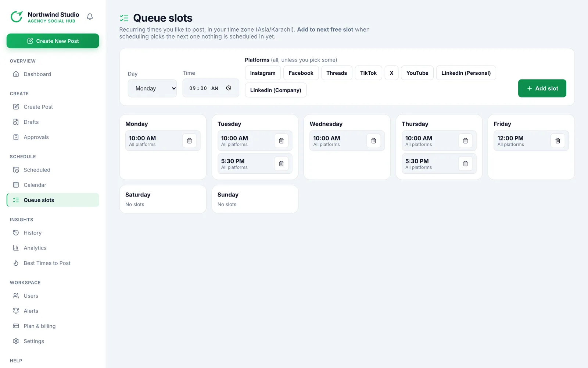Click the Settings gear icon

tap(16, 341)
